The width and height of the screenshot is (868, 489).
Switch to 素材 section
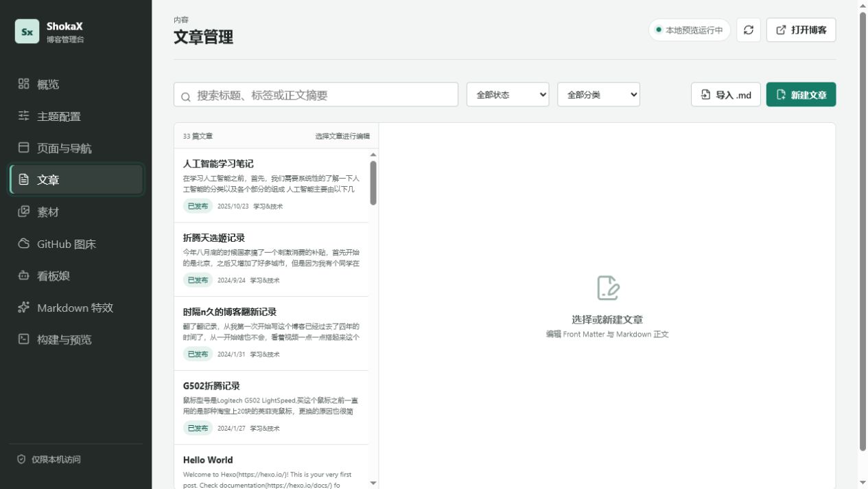pos(76,212)
